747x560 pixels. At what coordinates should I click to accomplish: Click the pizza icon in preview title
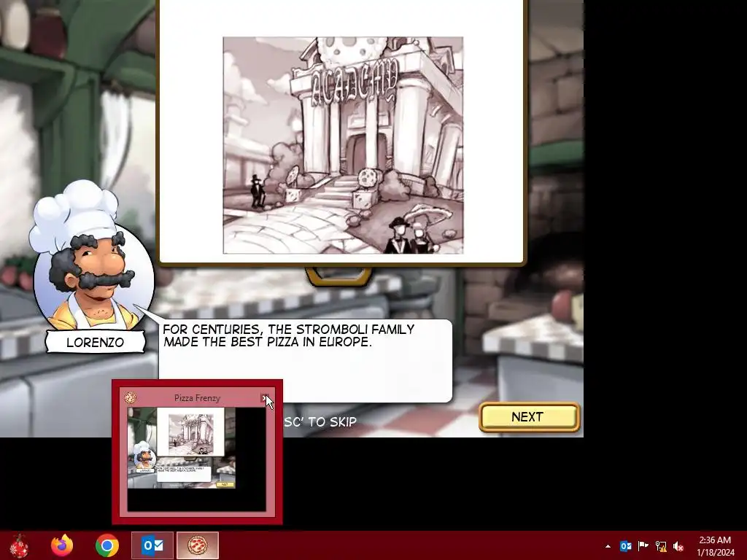[130, 397]
